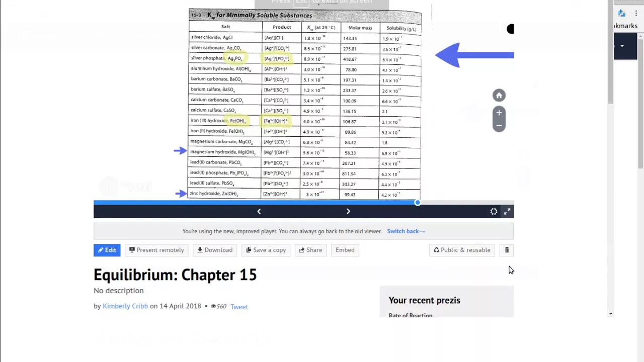Click 'Your recent prezis' heading
Image resolution: width=644 pixels, height=362 pixels.
(424, 300)
